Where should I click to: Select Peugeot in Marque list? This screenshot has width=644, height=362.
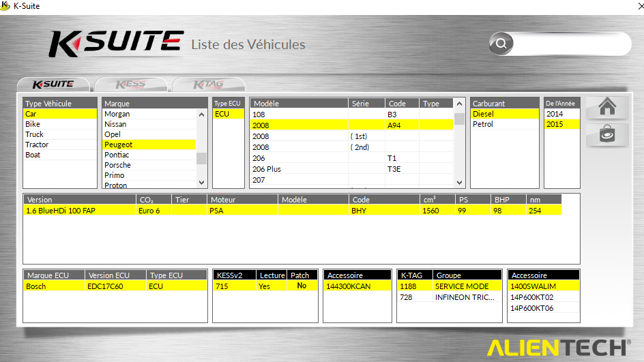click(x=149, y=145)
